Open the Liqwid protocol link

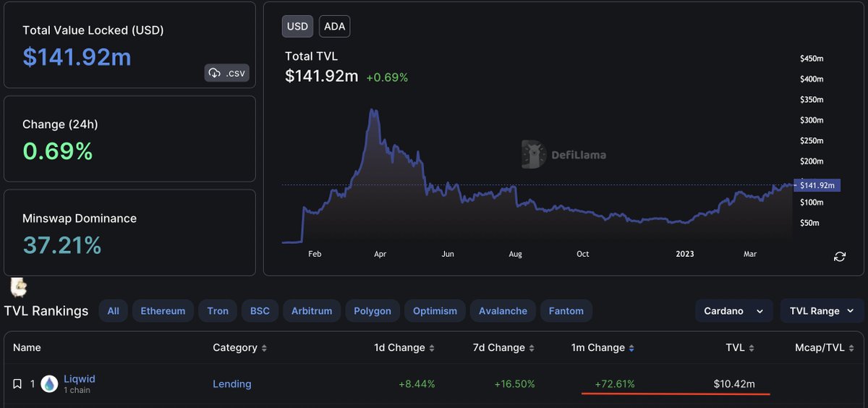(80, 379)
